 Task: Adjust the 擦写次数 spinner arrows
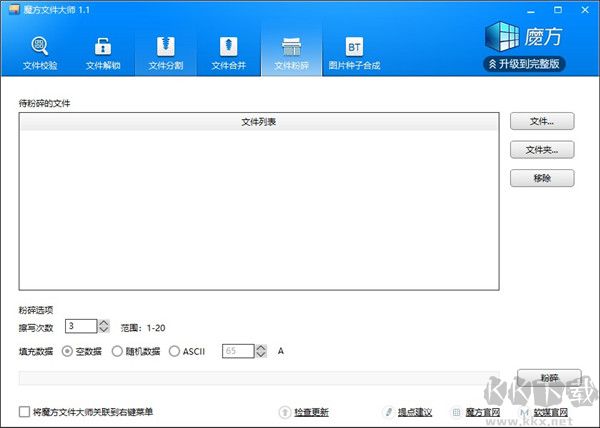103,326
